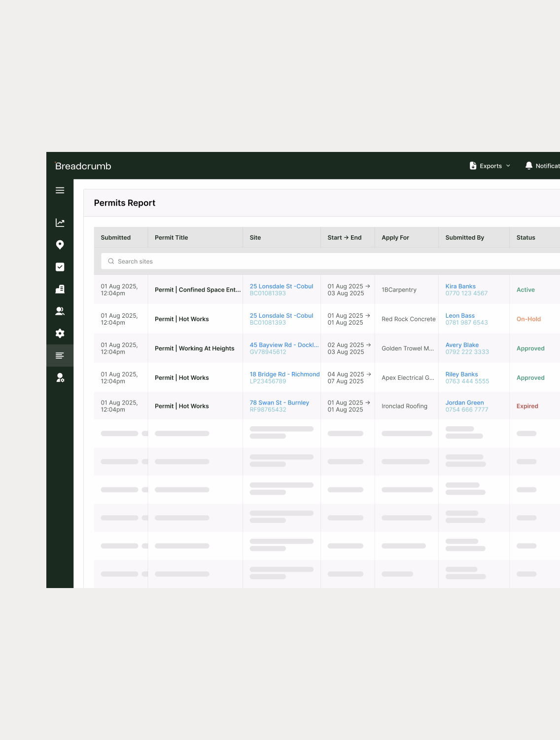The image size is (560, 740).
Task: Open Kira Banks submitter link
Action: tap(460, 286)
